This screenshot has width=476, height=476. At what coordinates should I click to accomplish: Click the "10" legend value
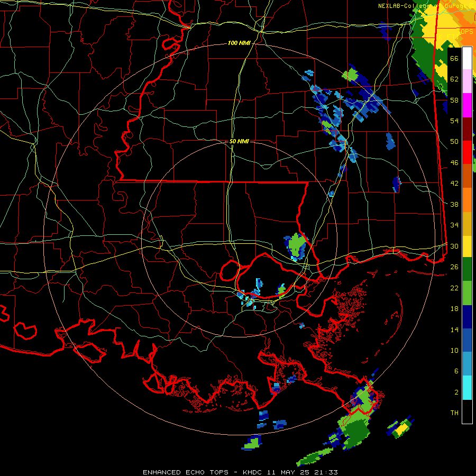(x=454, y=350)
